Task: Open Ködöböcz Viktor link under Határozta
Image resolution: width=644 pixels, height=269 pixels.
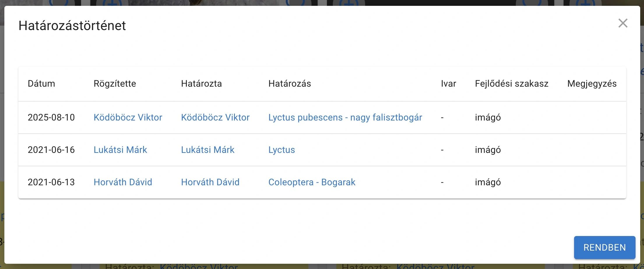Action: (x=215, y=117)
